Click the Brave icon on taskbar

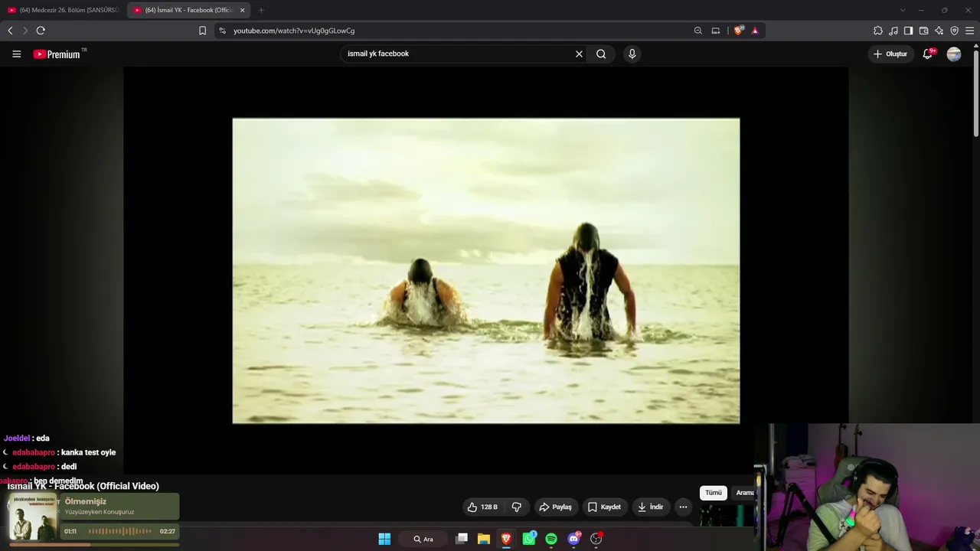point(506,539)
